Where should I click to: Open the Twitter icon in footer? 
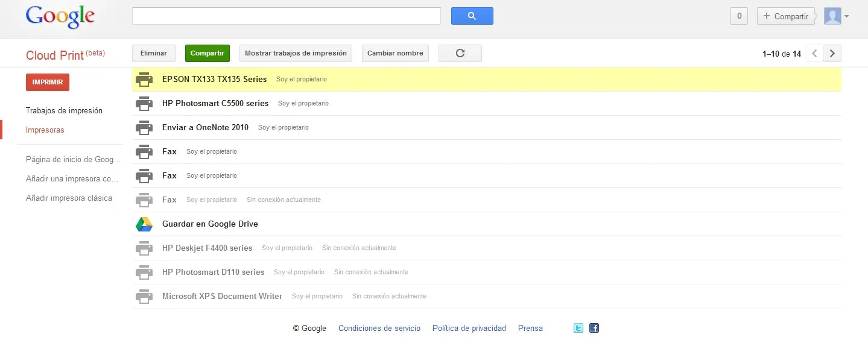coord(578,328)
